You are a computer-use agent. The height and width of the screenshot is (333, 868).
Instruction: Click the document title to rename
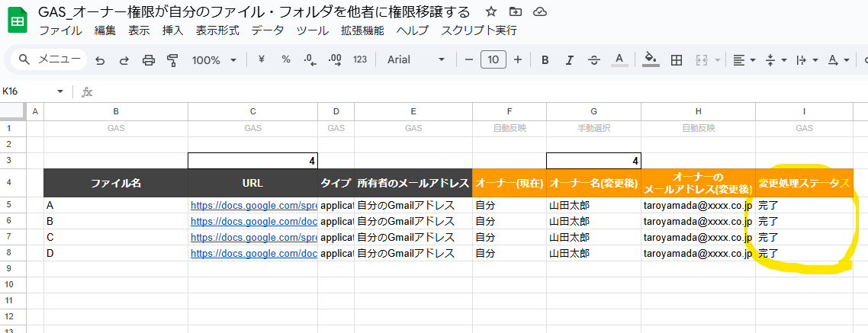click(254, 11)
